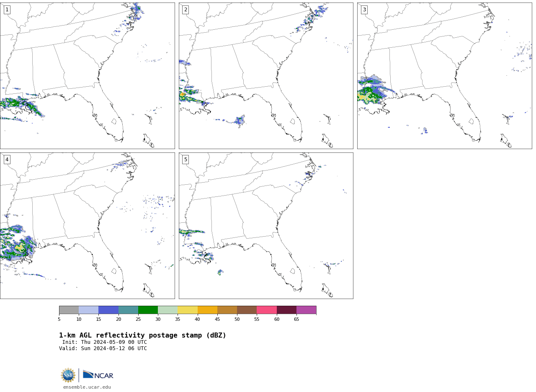Click the tan 45-50 dBZ swatch
The height and width of the screenshot is (392, 536).
(227, 310)
